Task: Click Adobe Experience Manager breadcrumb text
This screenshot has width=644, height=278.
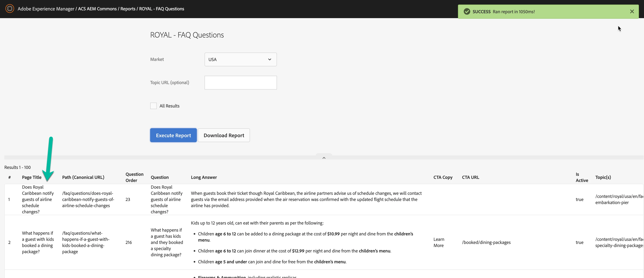Action: click(46, 9)
